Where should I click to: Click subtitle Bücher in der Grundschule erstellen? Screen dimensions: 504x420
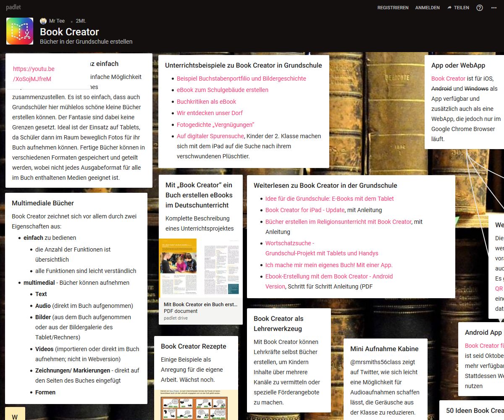click(x=86, y=42)
